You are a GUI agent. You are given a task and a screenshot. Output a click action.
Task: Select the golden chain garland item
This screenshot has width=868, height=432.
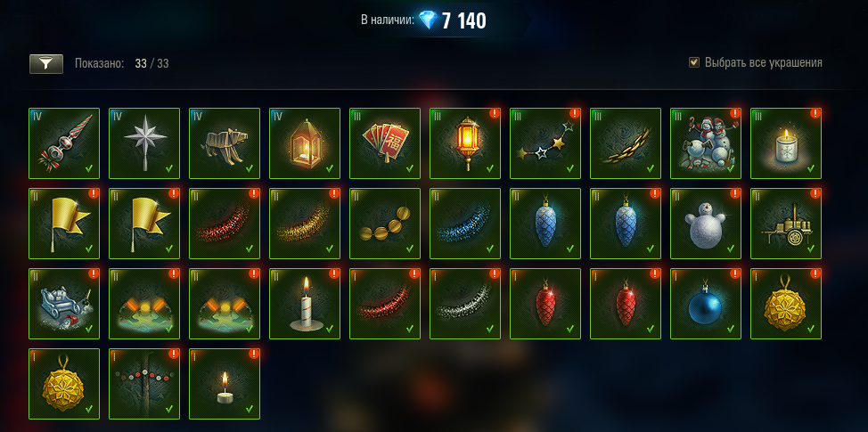click(626, 143)
